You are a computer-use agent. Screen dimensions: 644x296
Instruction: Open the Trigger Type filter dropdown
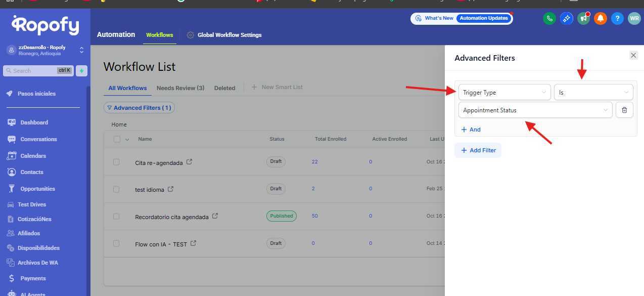pos(504,93)
